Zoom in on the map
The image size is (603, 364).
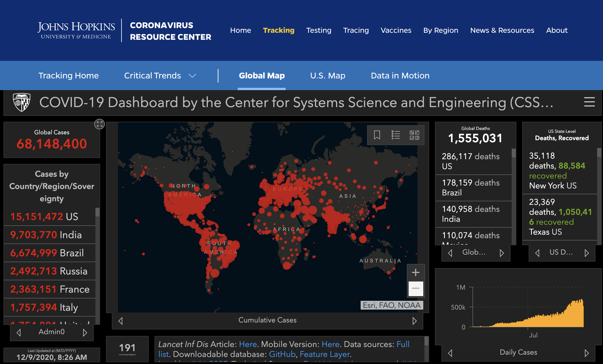[x=416, y=272]
